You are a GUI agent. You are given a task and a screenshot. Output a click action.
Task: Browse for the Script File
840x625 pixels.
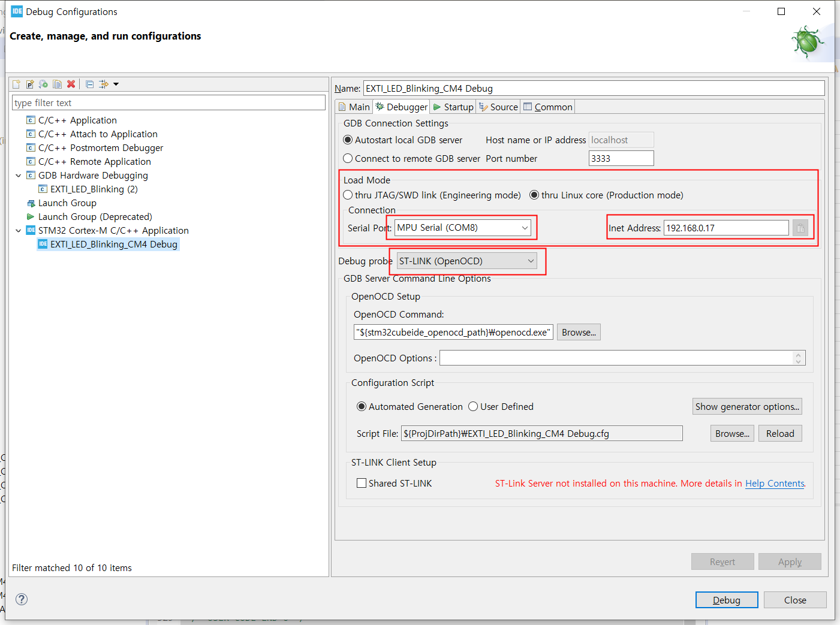(732, 433)
